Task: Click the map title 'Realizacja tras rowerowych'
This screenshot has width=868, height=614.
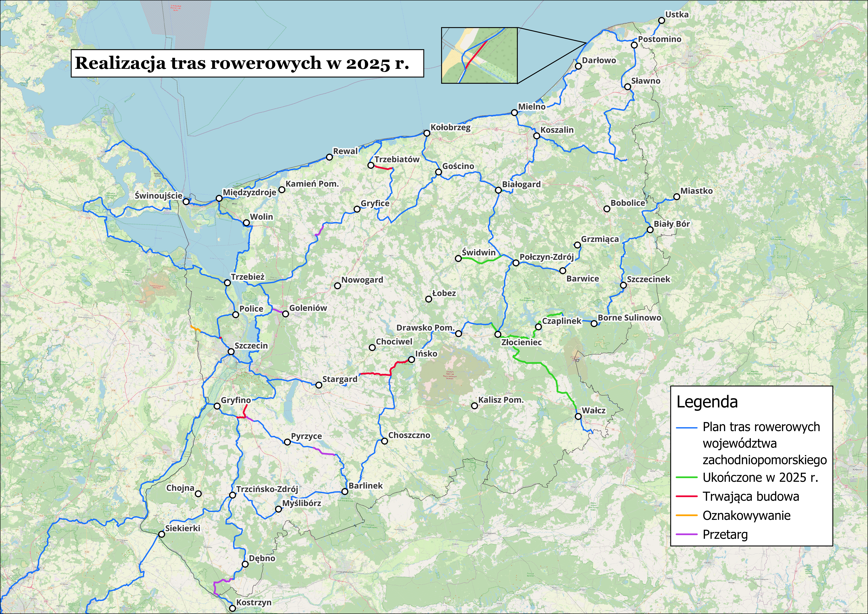Action: click(242, 63)
